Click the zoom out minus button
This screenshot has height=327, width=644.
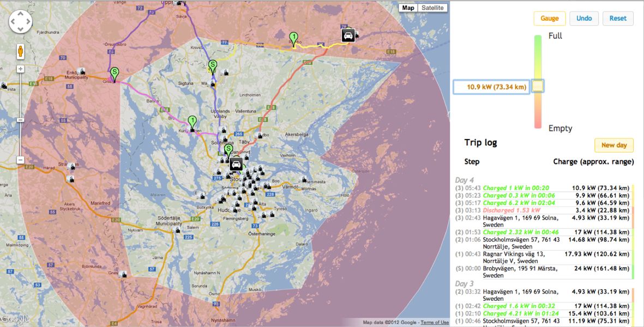coord(20,160)
